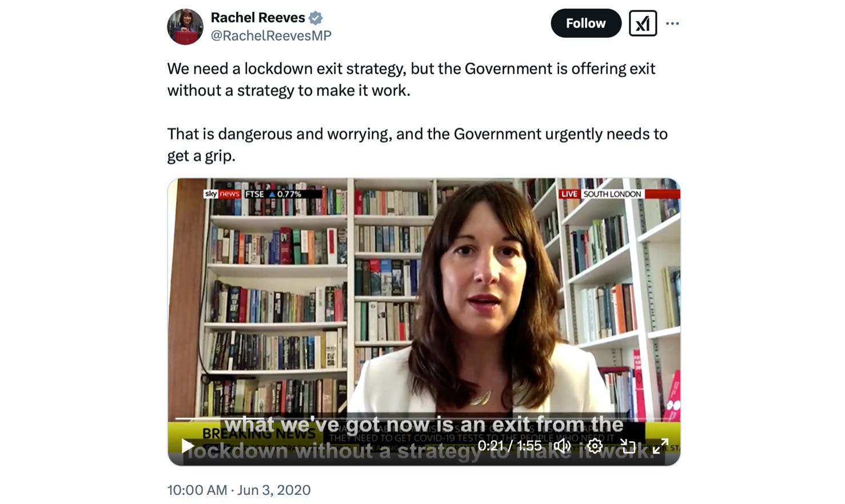The image size is (845, 504).
Task: Toggle the video miniplayer mode
Action: point(628,446)
